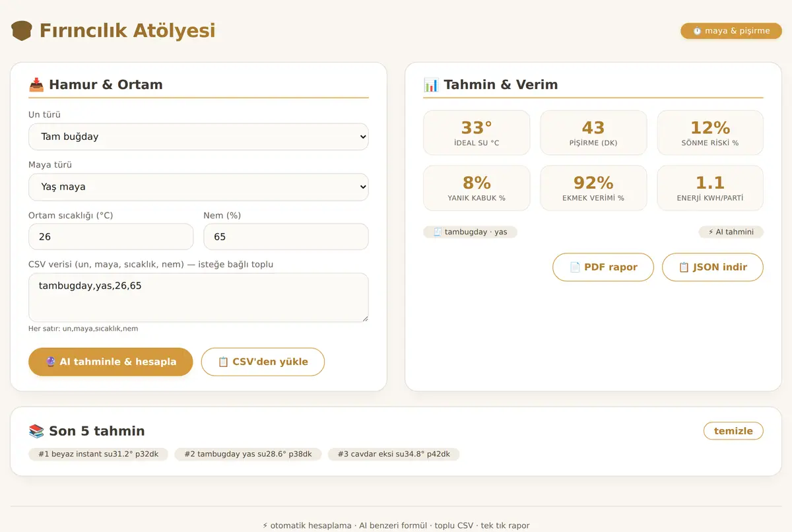Viewport: 792px width, 532px height.
Task: Select history chip #3 cavdar eksi
Action: (394, 454)
